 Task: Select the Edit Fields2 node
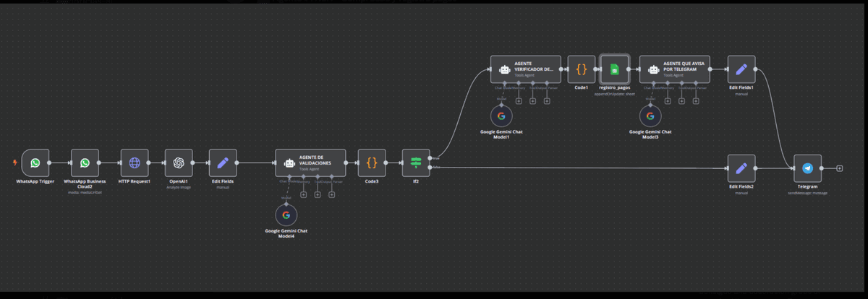click(741, 168)
